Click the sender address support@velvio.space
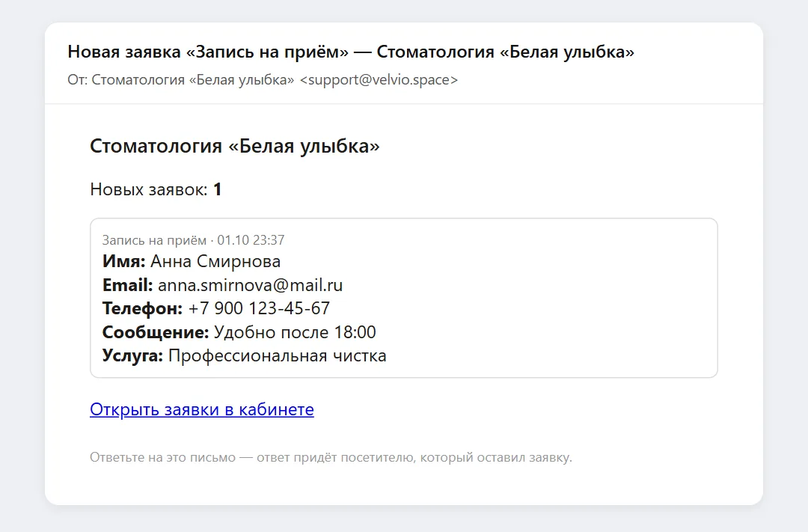Viewport: 808px width, 532px height. [x=379, y=80]
